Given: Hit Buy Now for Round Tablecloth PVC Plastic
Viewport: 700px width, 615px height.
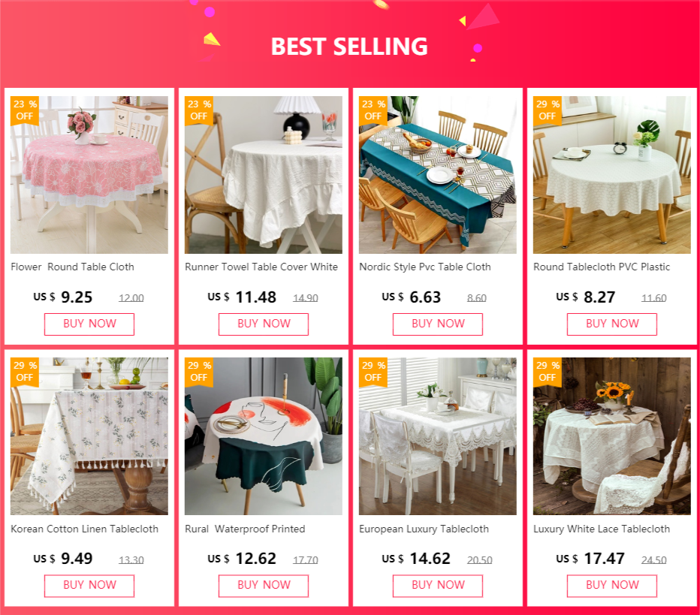Looking at the screenshot, I should [612, 324].
